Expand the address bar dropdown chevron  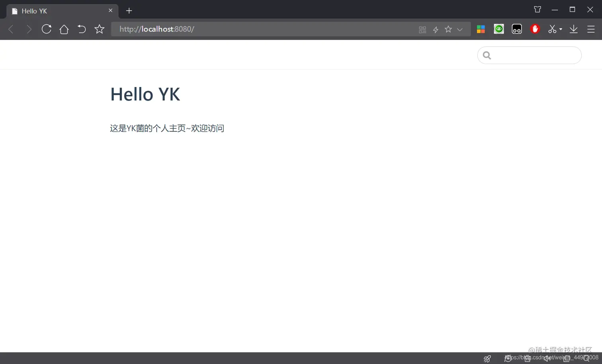(x=460, y=29)
